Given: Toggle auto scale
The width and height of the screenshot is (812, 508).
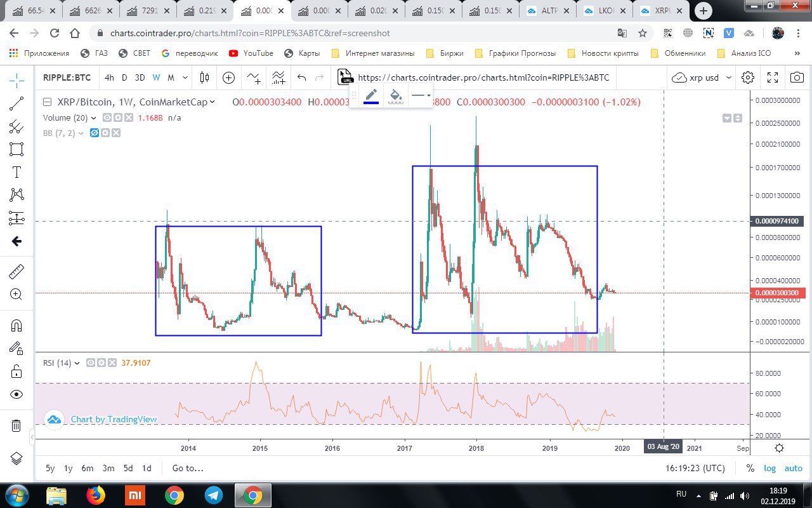Looking at the screenshot, I should coord(794,468).
